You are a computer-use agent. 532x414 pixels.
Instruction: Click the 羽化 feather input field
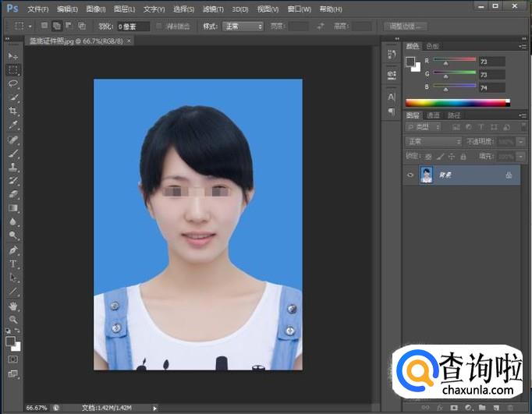click(x=133, y=26)
